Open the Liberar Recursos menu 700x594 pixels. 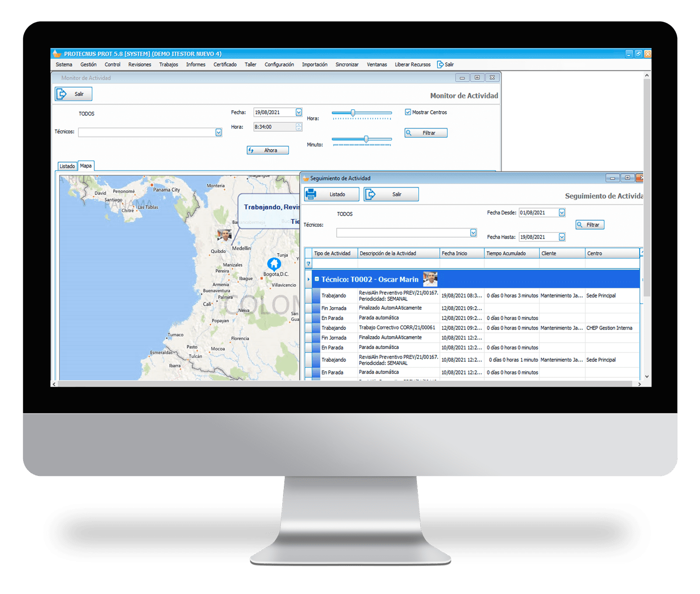pyautogui.click(x=413, y=64)
